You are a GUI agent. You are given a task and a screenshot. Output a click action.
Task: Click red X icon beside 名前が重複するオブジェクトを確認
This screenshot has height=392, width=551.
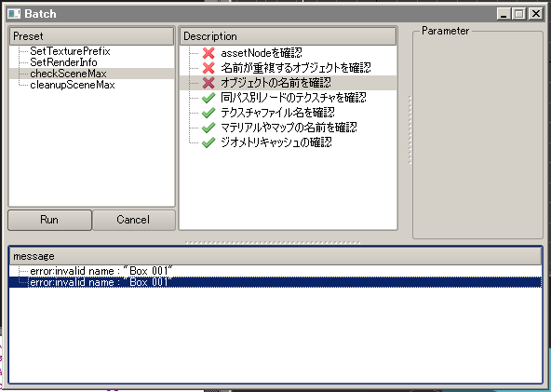(208, 67)
